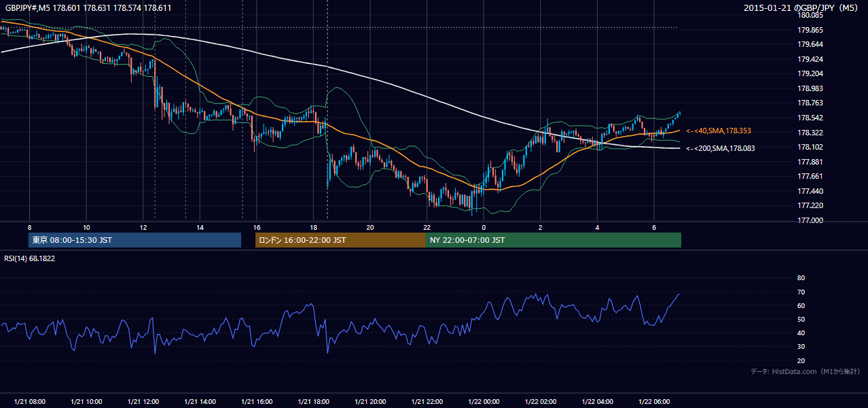Click the bottom time label 1/21 18:00

click(x=314, y=402)
